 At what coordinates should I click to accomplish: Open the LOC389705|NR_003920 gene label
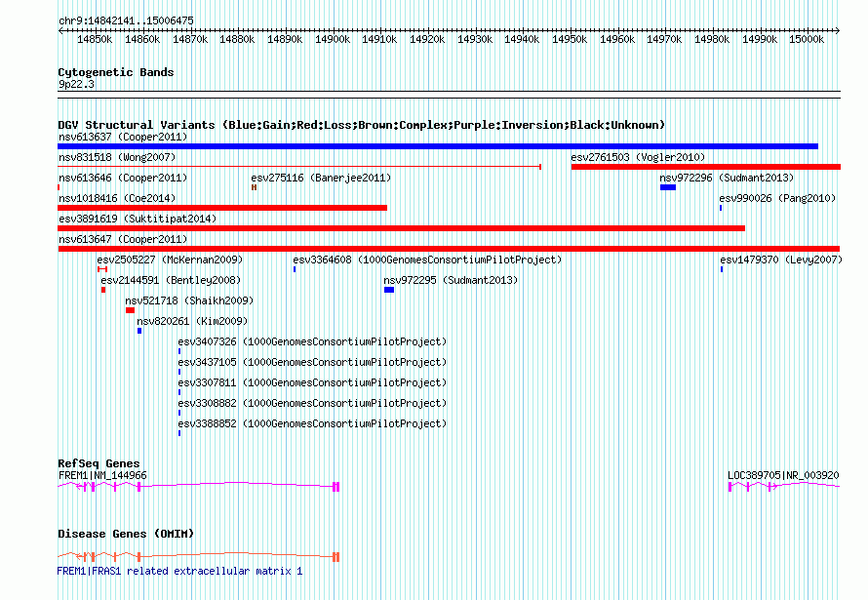click(783, 475)
